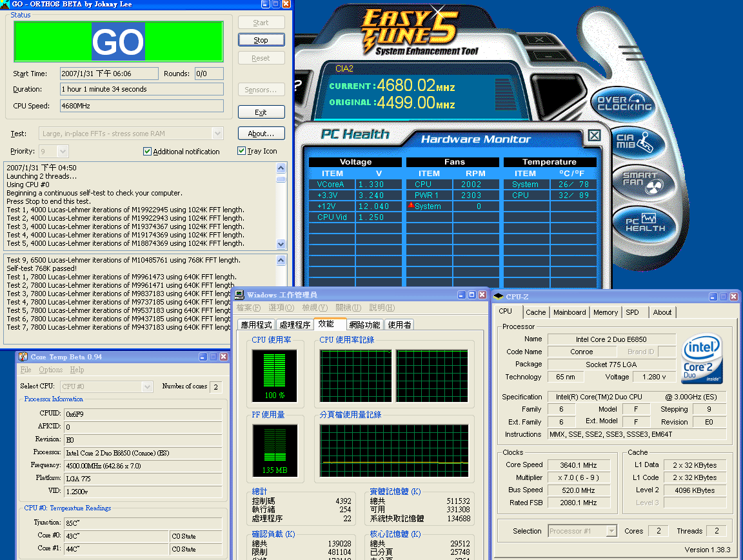This screenshot has height=560, width=743.
Task: Minimize the ORTHOS window
Action: (x=265, y=5)
